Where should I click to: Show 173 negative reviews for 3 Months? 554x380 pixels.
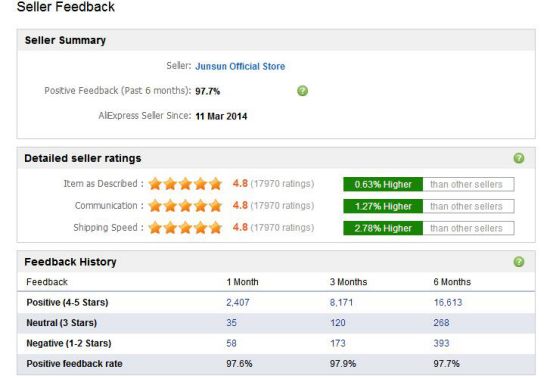click(338, 343)
